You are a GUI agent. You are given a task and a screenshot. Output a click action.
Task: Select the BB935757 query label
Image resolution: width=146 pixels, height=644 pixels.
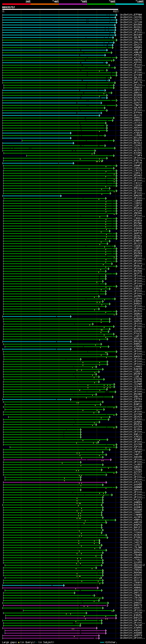coord(9,7)
